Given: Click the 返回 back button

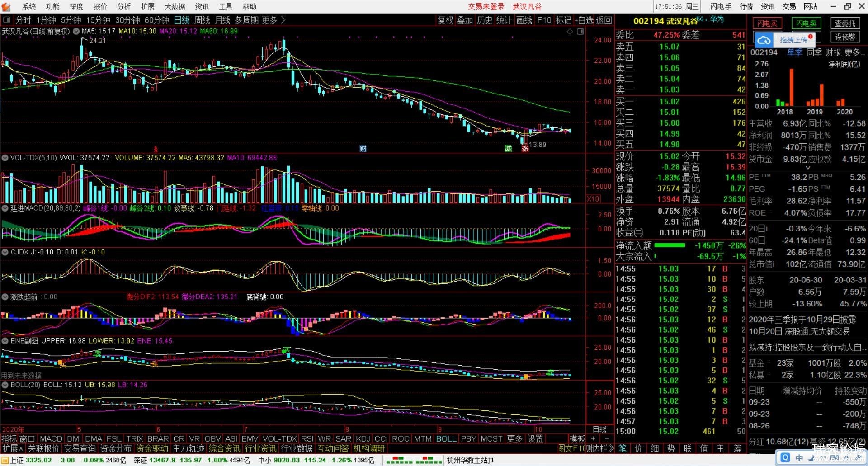Looking at the screenshot, I should click(604, 20).
